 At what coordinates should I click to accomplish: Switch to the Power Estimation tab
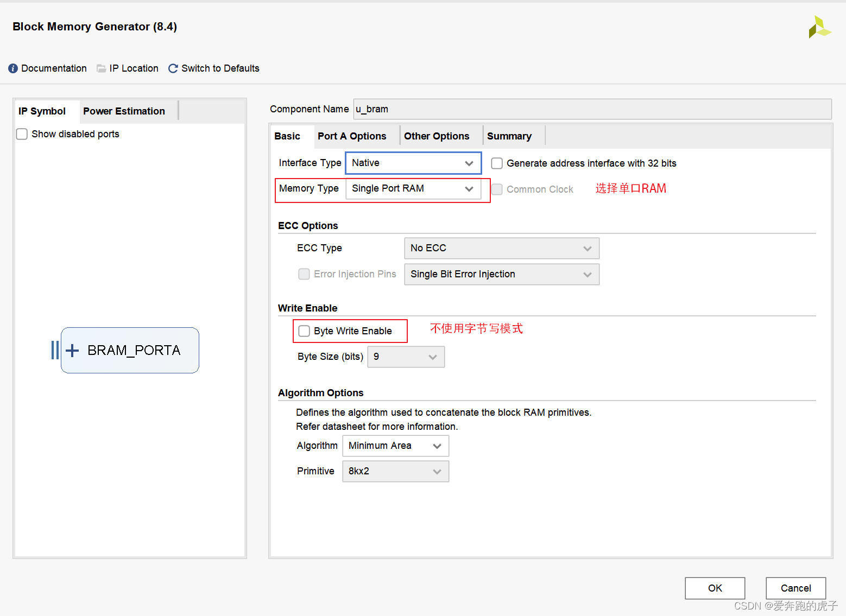point(124,111)
